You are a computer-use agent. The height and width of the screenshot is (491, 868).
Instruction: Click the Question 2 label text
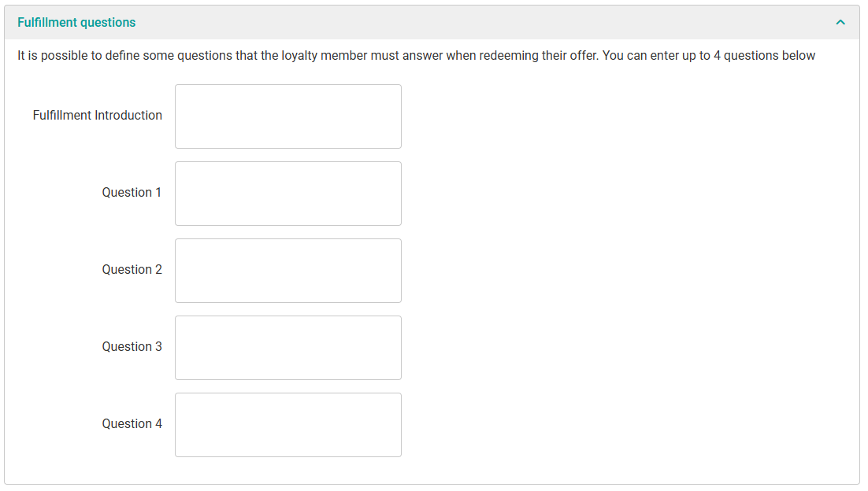(x=132, y=269)
